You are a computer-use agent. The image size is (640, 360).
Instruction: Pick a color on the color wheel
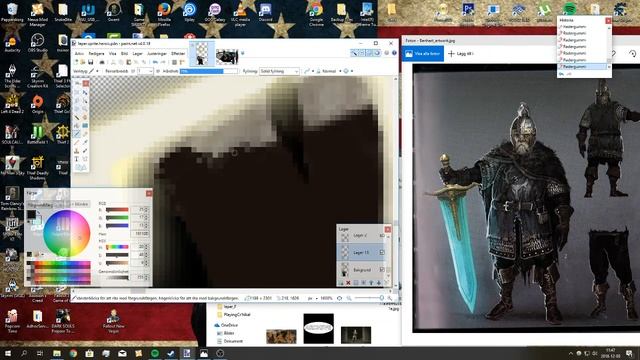67,233
